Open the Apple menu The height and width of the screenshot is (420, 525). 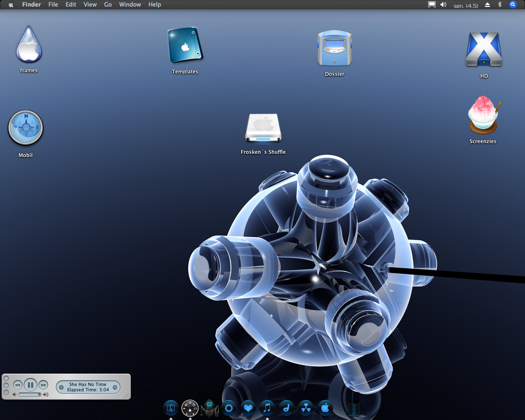point(11,5)
